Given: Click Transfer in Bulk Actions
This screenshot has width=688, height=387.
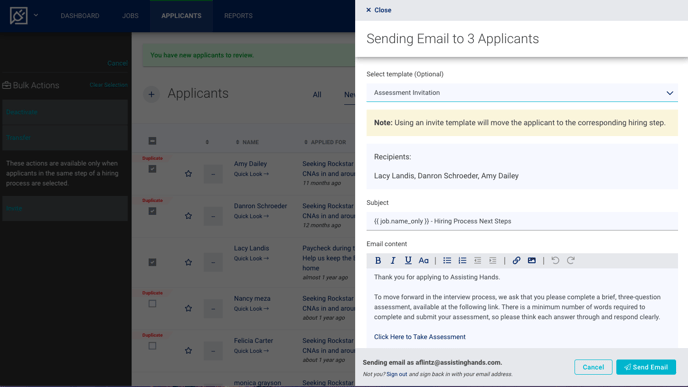Looking at the screenshot, I should coord(65,137).
